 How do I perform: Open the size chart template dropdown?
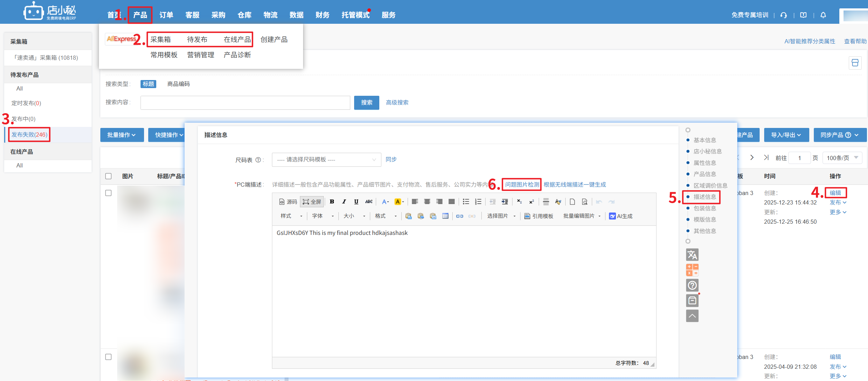[x=326, y=160]
